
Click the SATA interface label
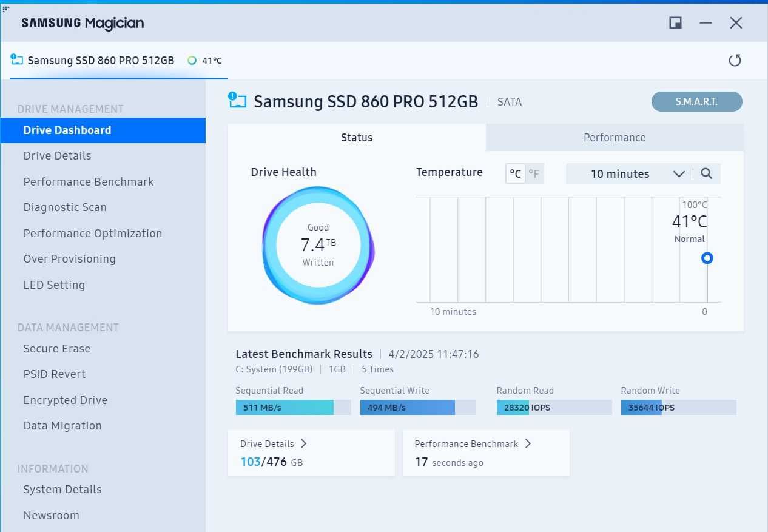tap(510, 102)
